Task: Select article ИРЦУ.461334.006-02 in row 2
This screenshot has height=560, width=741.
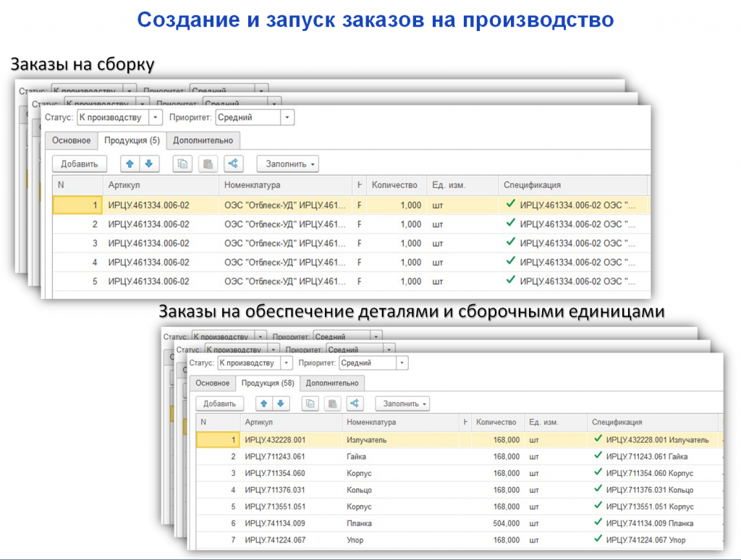Action: click(x=161, y=224)
